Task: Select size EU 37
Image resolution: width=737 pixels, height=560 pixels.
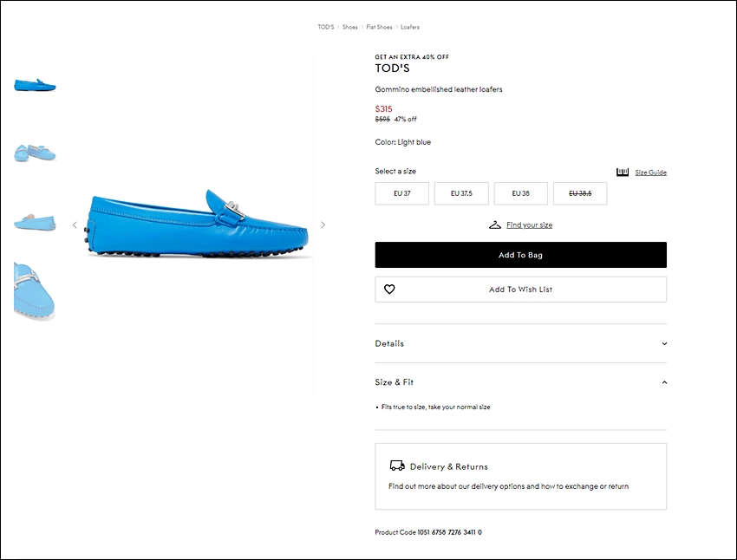Action: tap(401, 193)
